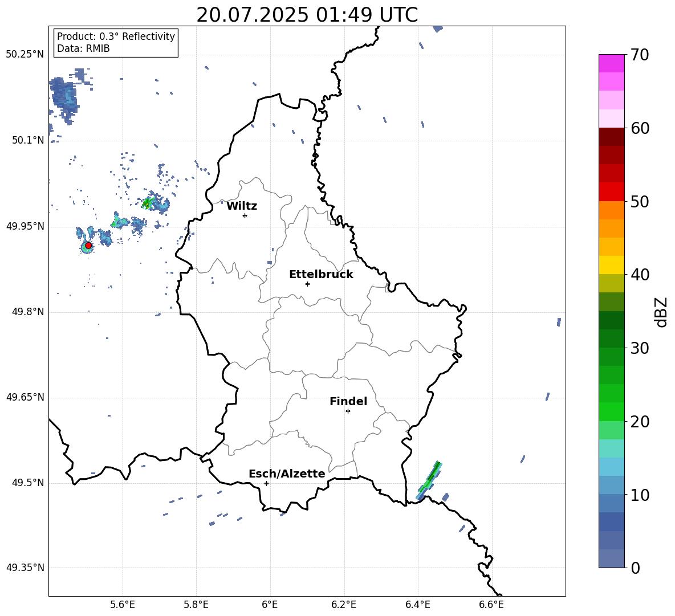Click the 30 label on the colorbar
The height and width of the screenshot is (616, 675).
640,348
